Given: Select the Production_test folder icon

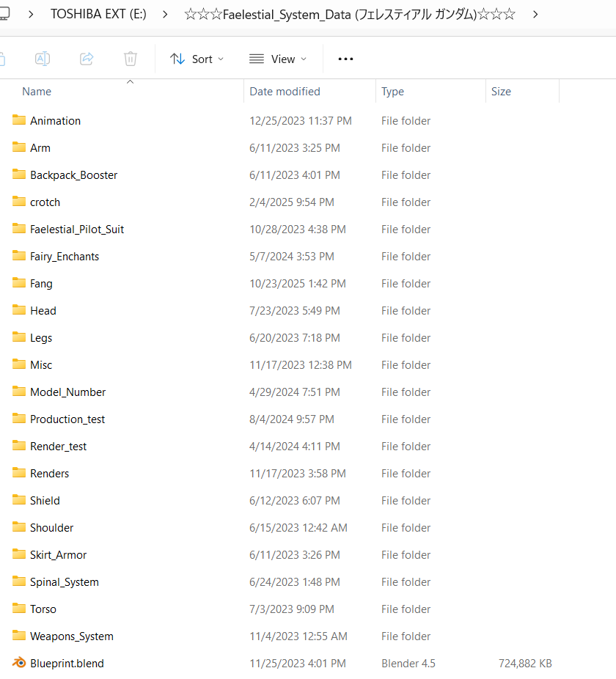Looking at the screenshot, I should [x=18, y=419].
